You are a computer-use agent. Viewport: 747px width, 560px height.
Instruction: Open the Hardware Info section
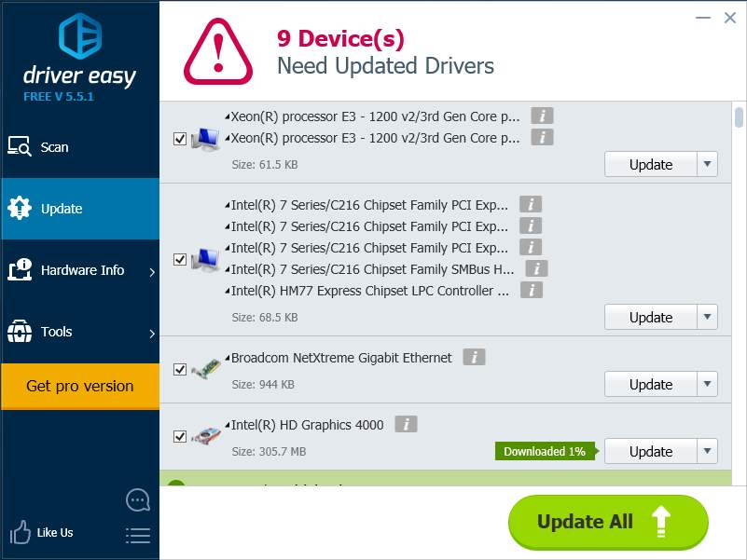[80, 270]
